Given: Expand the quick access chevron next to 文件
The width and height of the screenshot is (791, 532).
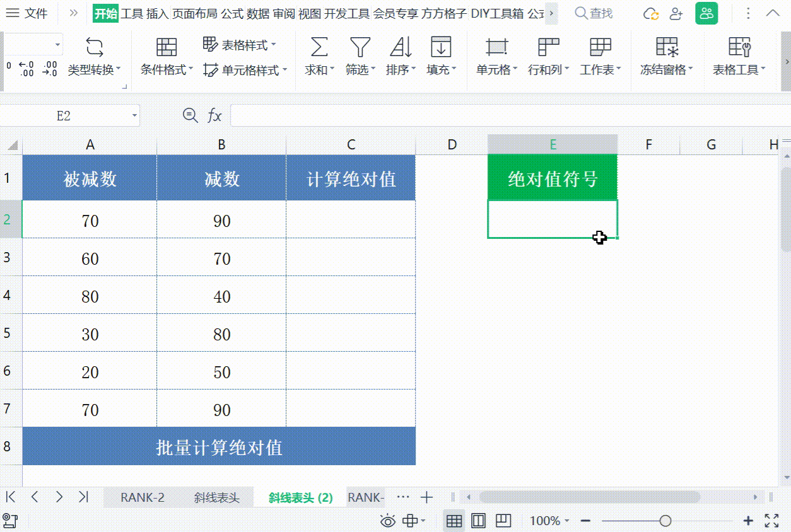Looking at the screenshot, I should pos(74,13).
